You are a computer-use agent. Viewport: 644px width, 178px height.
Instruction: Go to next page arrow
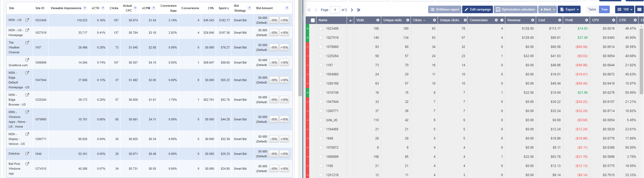352,10
